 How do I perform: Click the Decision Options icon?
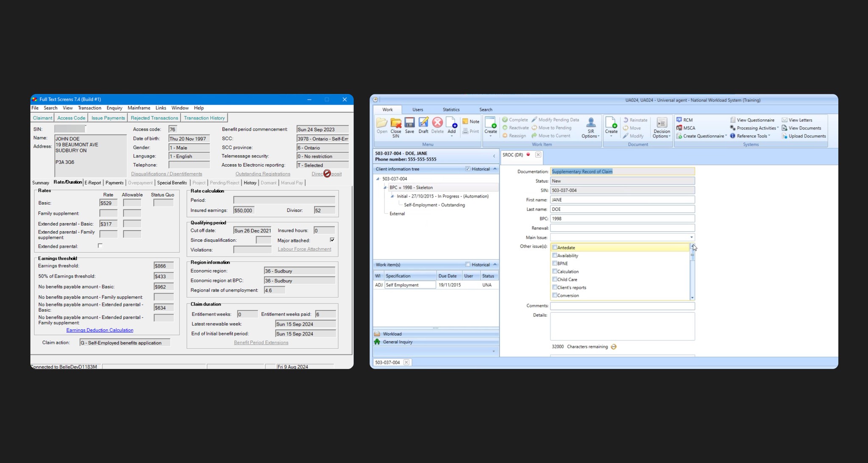661,123
